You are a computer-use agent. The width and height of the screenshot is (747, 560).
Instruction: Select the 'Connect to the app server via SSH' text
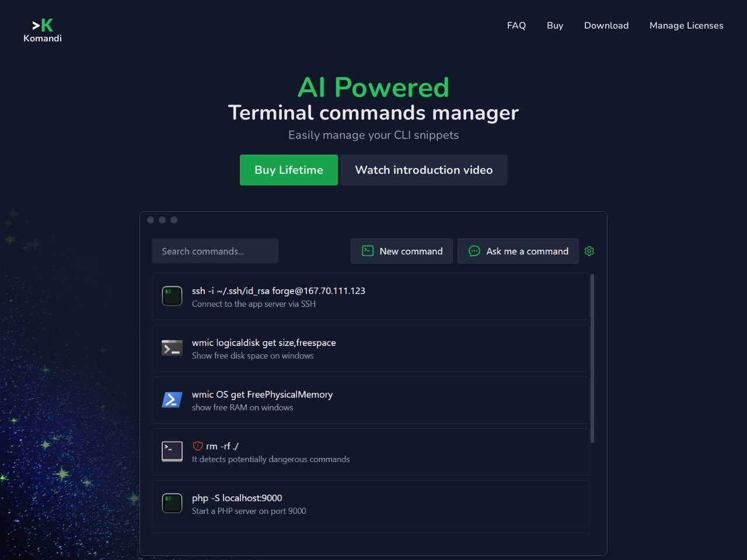pos(254,304)
